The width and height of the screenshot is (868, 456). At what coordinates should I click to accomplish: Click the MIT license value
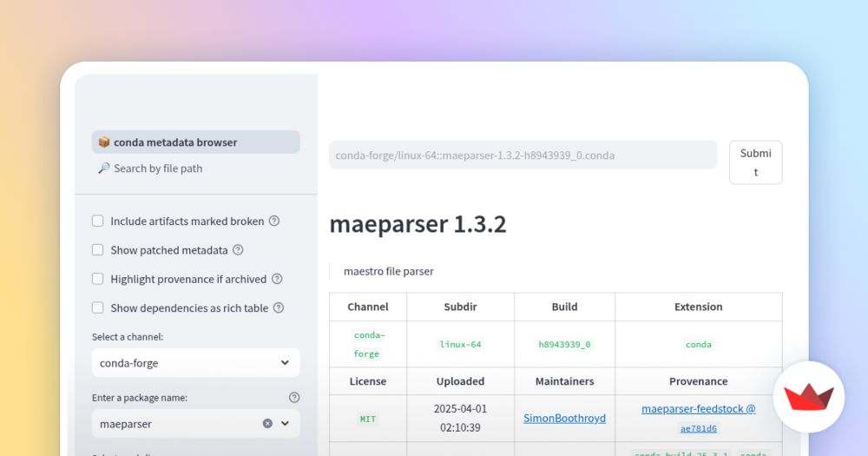(x=368, y=419)
